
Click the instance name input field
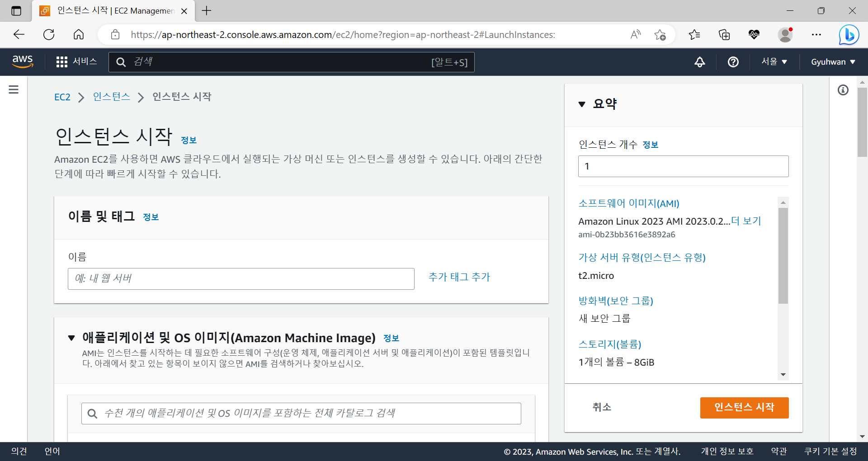241,279
